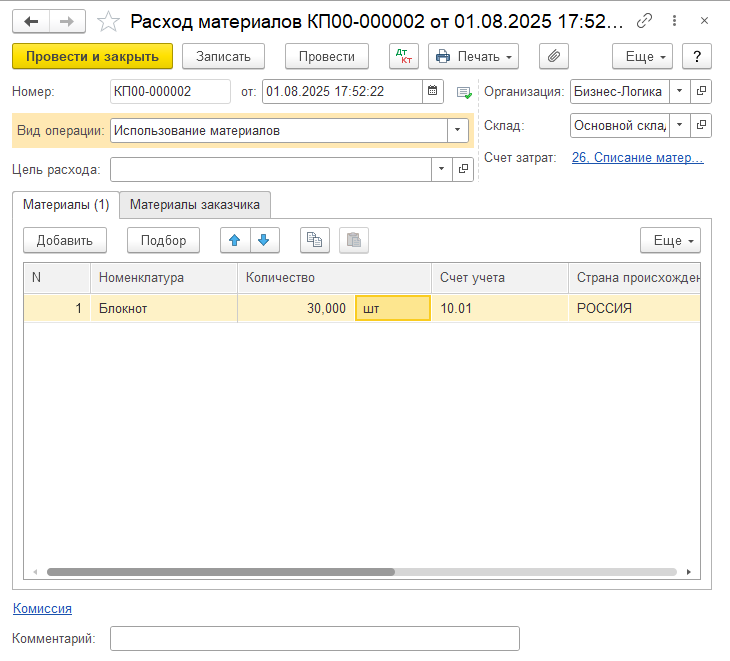Click the Дт/Кт postings icon
Viewport: 730px width, 661px height.
[404, 56]
